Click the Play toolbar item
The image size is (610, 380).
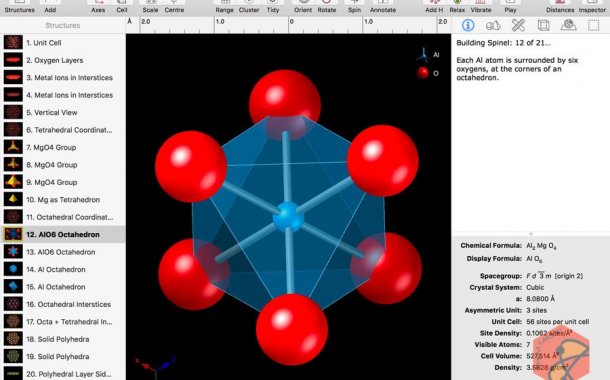click(510, 7)
